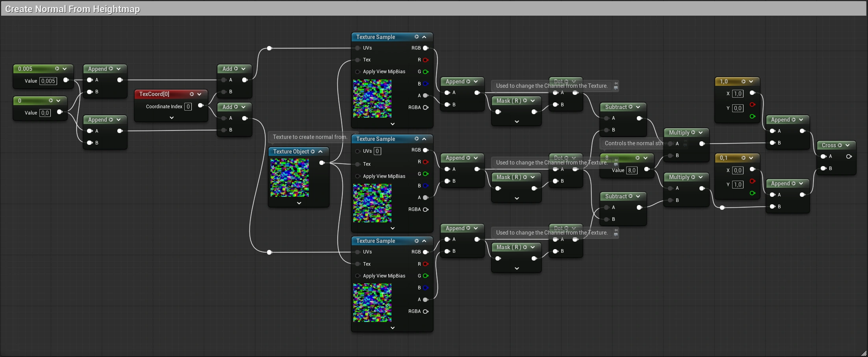Select reroute node feeding bottom Texture Sample UVs

pyautogui.click(x=269, y=252)
